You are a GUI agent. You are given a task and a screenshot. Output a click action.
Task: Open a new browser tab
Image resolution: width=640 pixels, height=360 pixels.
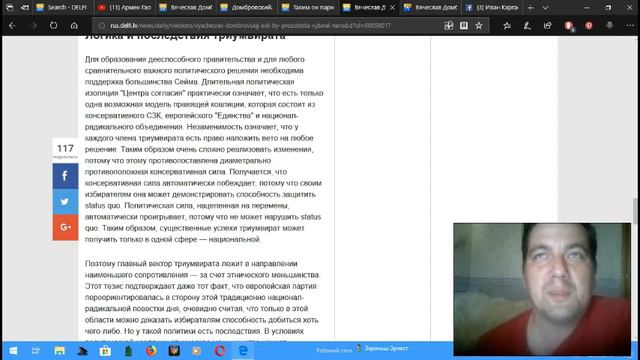[530, 7]
